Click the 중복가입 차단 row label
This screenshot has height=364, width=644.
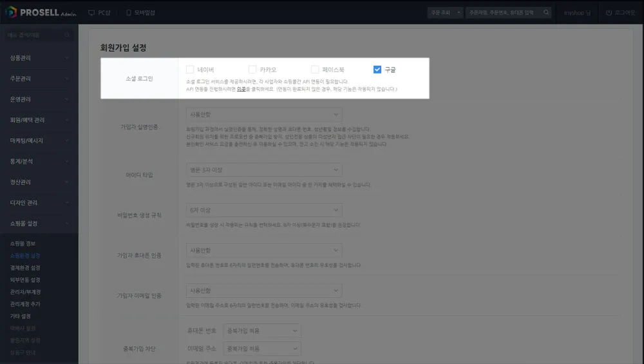pyautogui.click(x=139, y=349)
